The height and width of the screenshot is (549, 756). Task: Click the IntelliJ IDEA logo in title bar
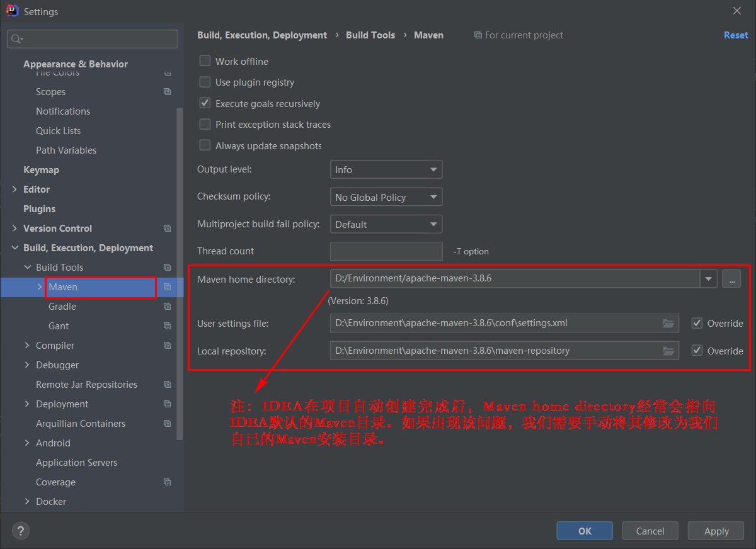tap(12, 11)
